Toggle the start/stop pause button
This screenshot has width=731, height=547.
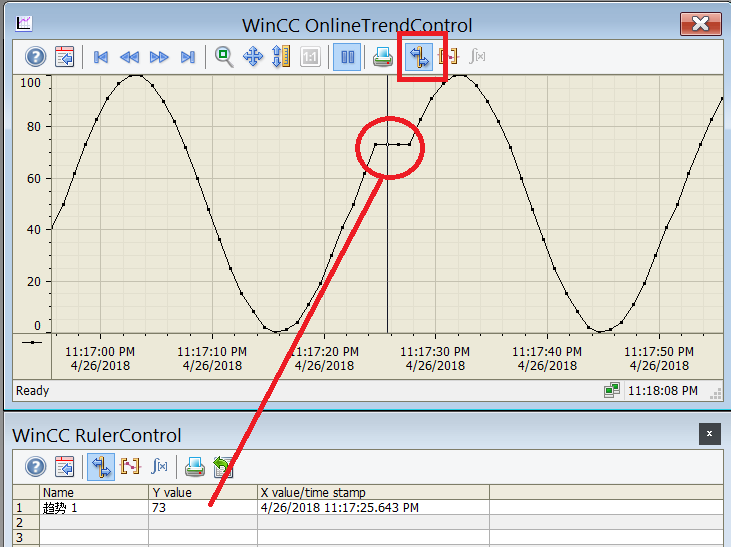pos(347,57)
